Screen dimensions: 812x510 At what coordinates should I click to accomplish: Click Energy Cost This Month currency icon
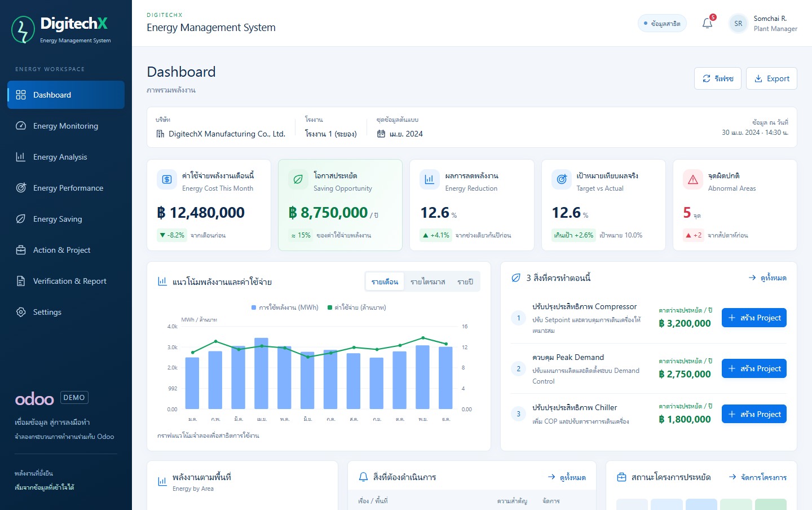(167, 179)
